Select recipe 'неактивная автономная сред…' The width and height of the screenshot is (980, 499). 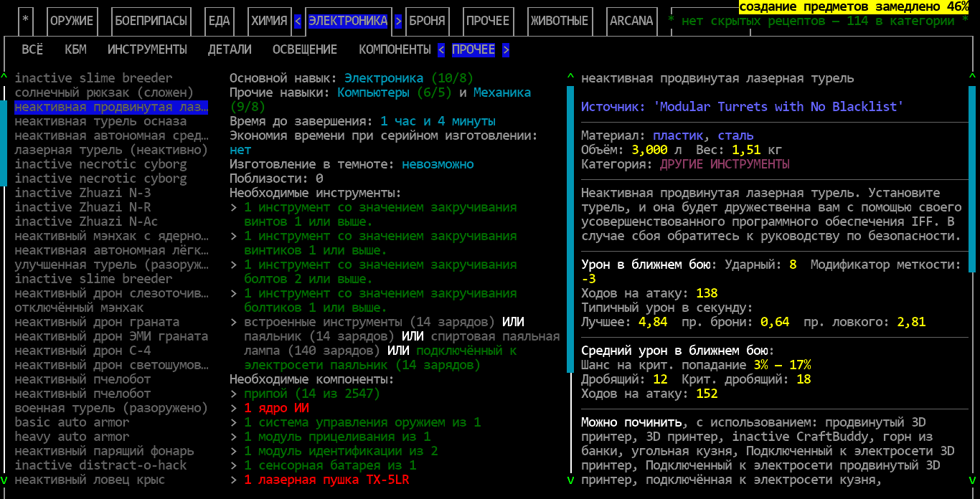pos(111,136)
